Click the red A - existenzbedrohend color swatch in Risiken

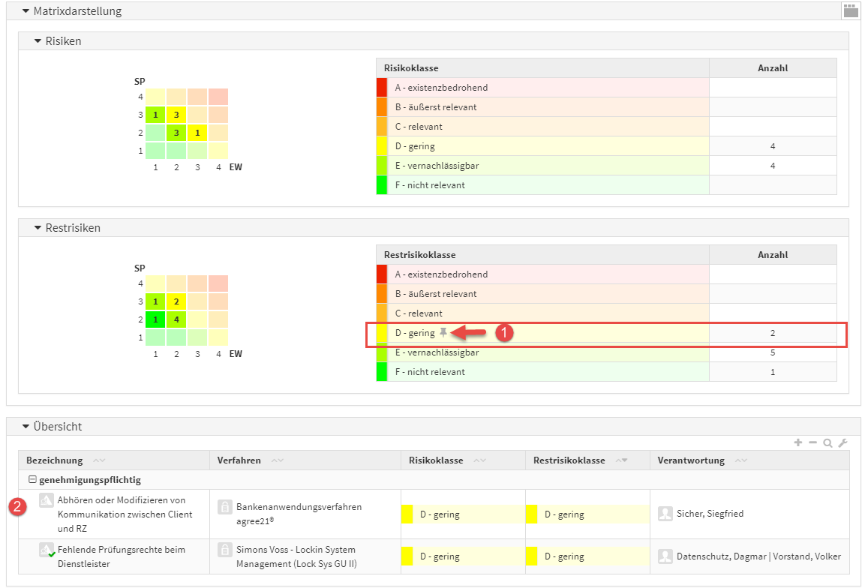[x=382, y=88]
